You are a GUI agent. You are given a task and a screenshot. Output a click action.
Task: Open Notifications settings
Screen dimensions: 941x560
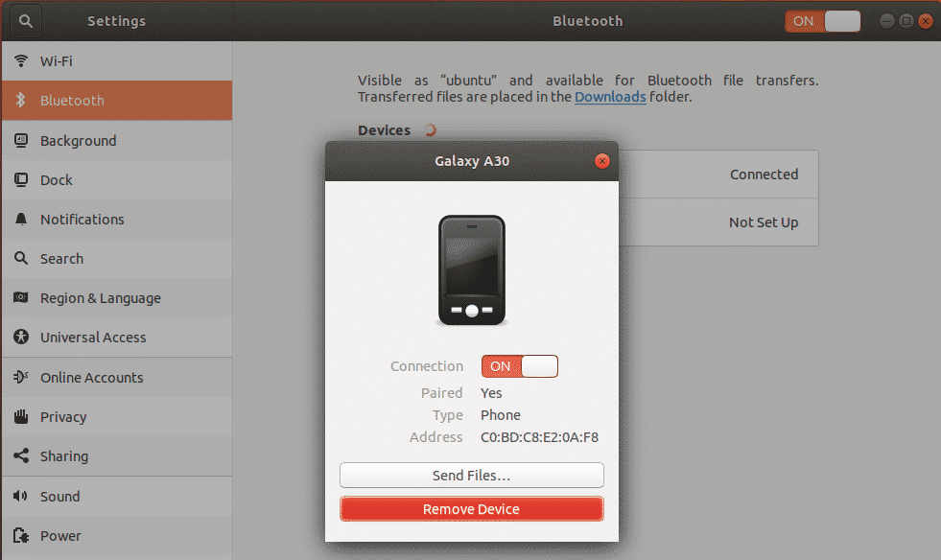point(117,219)
